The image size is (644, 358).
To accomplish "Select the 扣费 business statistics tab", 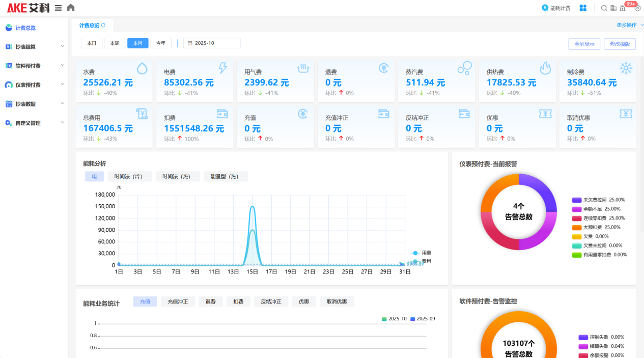I will [238, 302].
